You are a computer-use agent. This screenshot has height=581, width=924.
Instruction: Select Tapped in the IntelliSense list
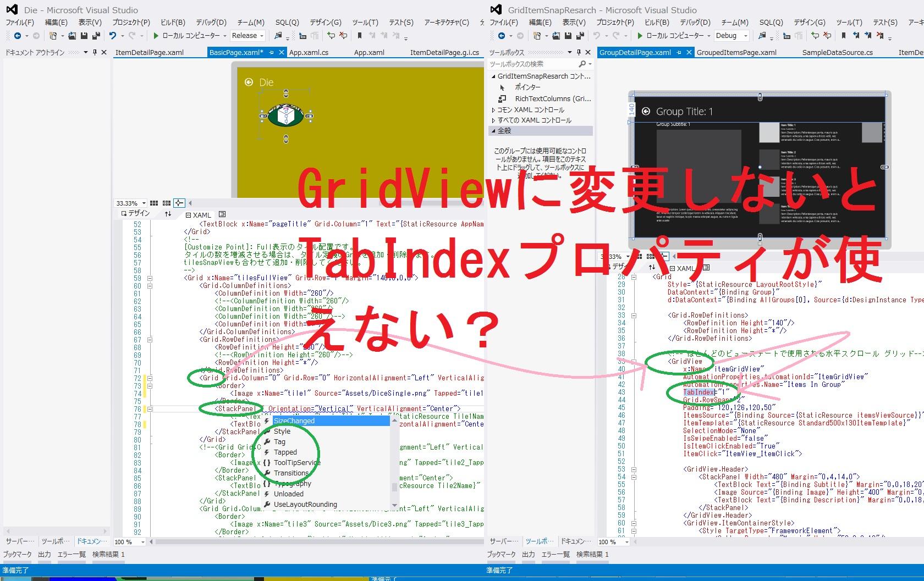285,452
